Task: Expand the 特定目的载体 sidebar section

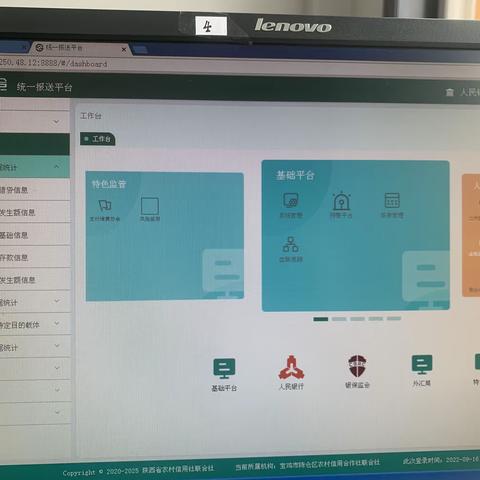Action: point(35,324)
